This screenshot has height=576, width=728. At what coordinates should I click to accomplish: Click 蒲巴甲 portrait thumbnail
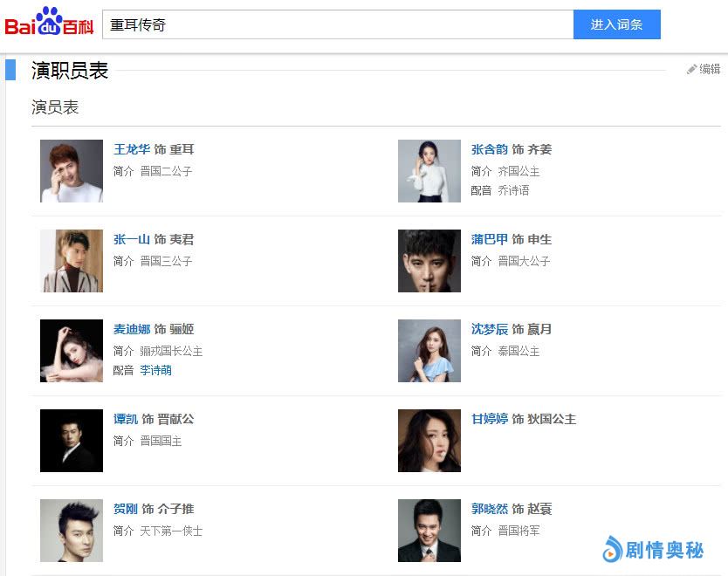429,261
